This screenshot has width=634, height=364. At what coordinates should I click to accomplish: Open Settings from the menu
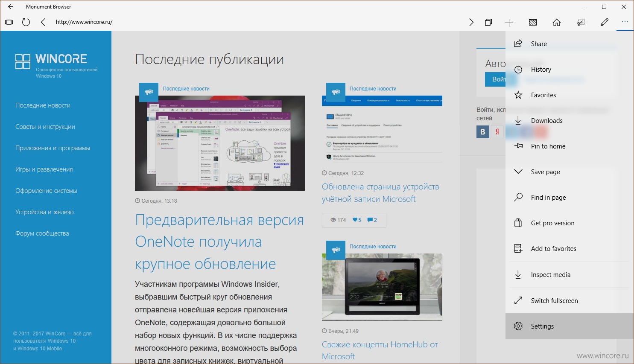point(570,326)
